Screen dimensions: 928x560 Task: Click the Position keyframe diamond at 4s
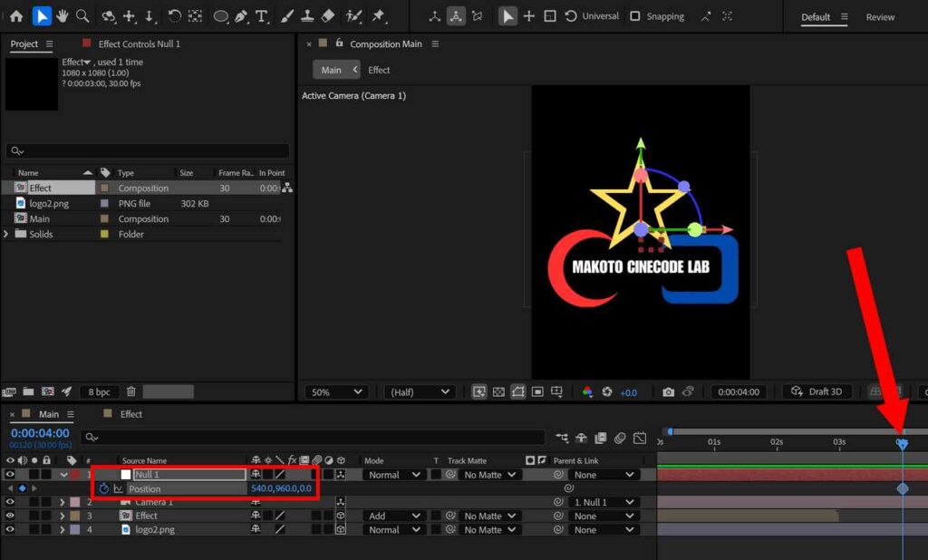pos(903,488)
